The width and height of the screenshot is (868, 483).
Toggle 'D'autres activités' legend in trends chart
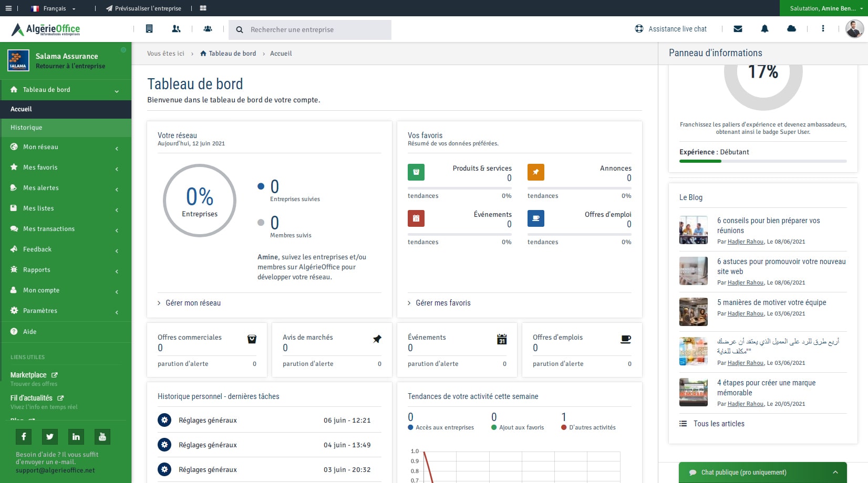click(564, 427)
